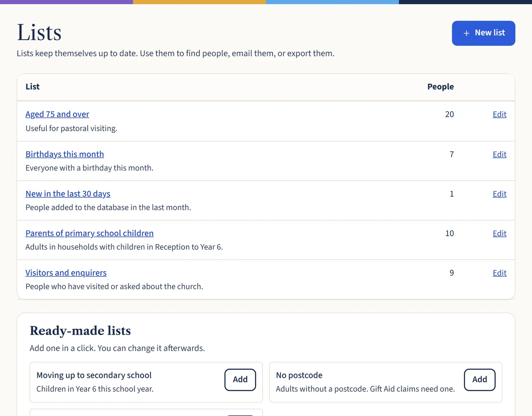This screenshot has width=532, height=416.
Task: Click the 'Useful for pastoral visiting.' description
Action: [x=71, y=129]
